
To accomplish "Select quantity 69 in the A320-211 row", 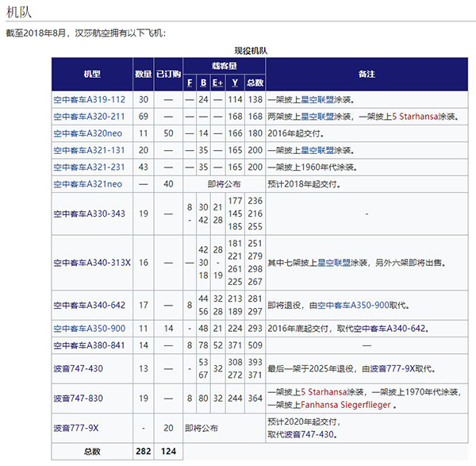I will coord(144,117).
